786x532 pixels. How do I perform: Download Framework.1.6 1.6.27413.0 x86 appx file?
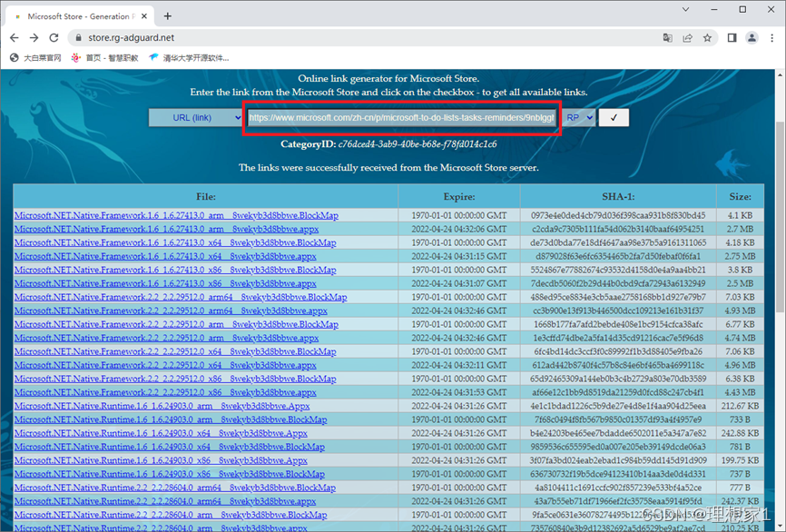(x=165, y=283)
